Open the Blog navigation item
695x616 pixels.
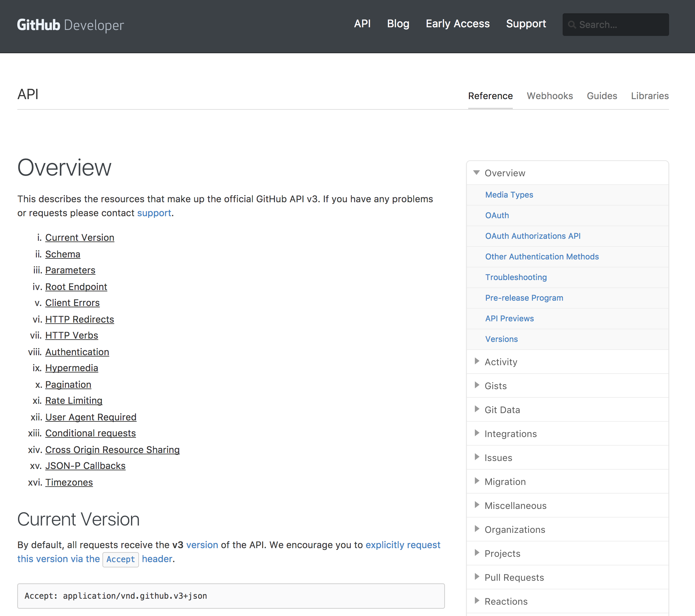pos(398,24)
